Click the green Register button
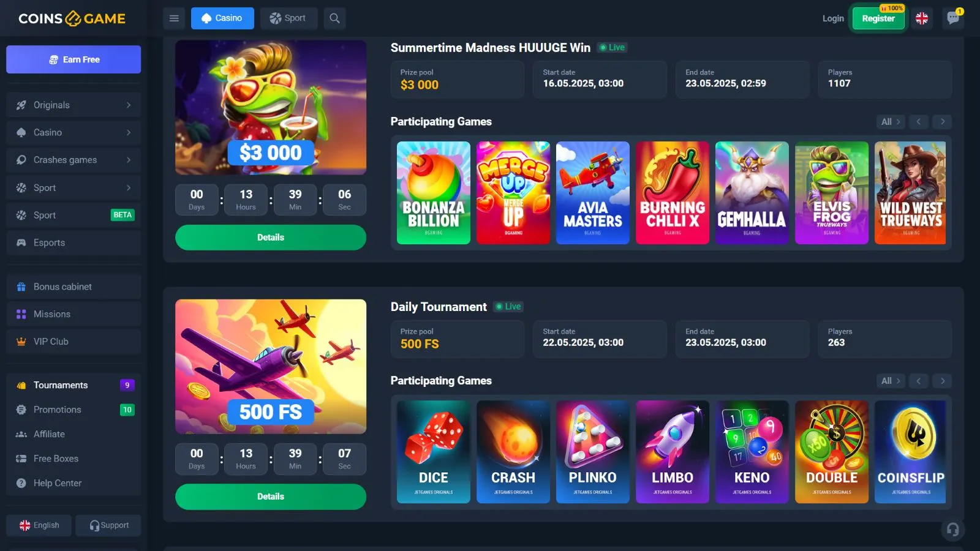The height and width of the screenshot is (551, 980). (x=878, y=18)
